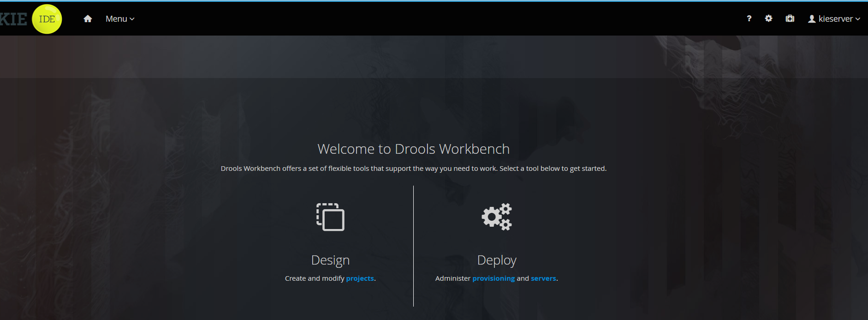
Task: Open the apps briefcase icon
Action: pos(790,18)
